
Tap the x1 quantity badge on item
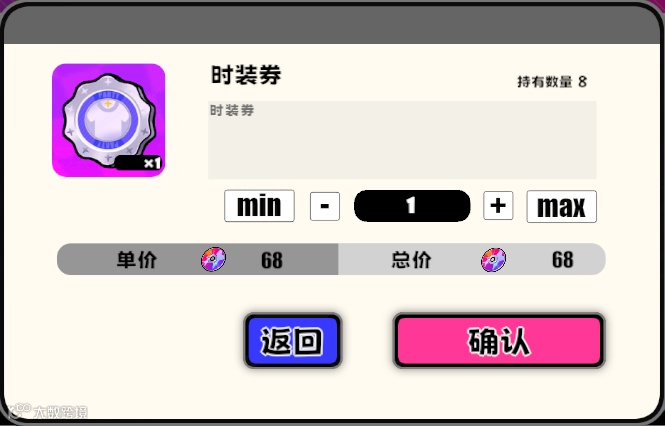coord(138,163)
